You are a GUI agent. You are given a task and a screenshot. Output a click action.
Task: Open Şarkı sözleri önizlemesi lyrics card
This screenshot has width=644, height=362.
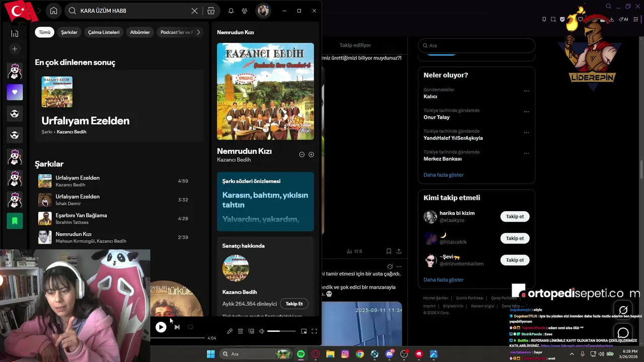click(x=265, y=202)
